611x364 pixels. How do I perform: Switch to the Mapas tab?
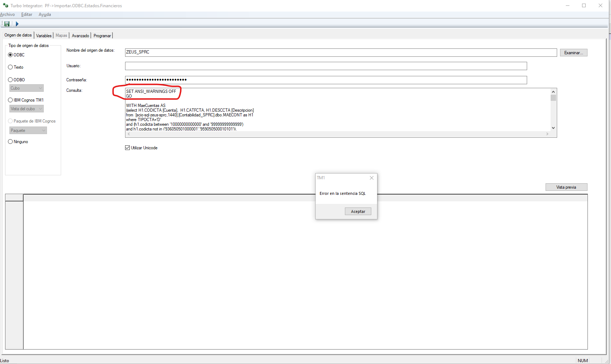coord(61,35)
